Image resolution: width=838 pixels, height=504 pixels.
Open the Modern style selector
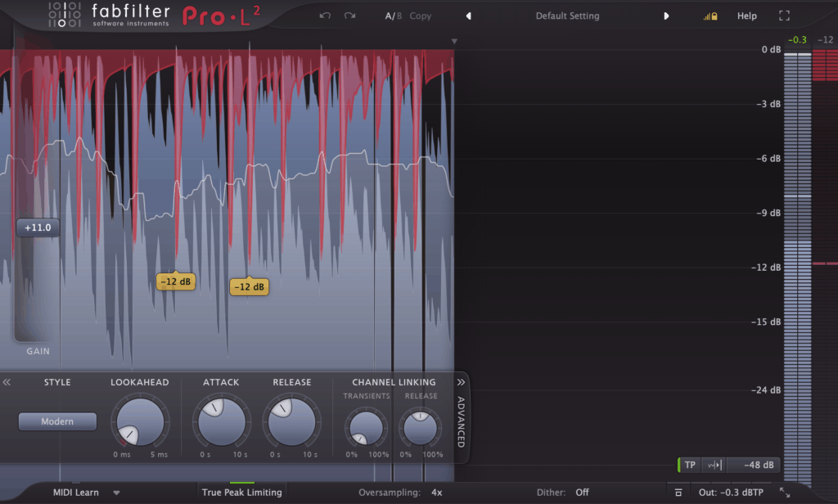click(57, 421)
